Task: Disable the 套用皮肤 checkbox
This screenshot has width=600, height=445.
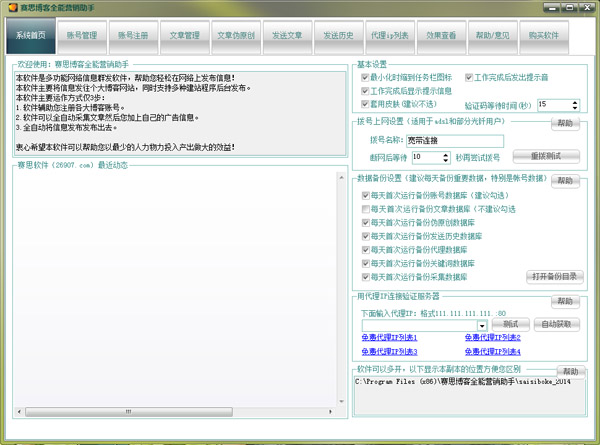Action: click(365, 103)
